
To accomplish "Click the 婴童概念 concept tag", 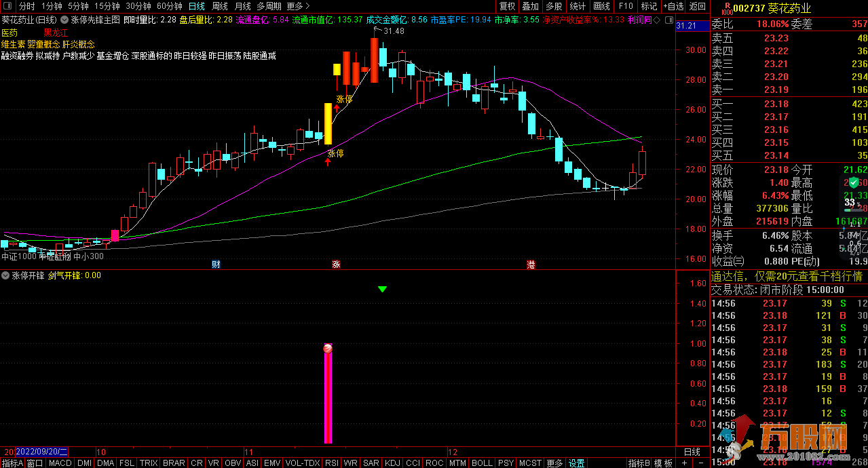I will point(43,43).
